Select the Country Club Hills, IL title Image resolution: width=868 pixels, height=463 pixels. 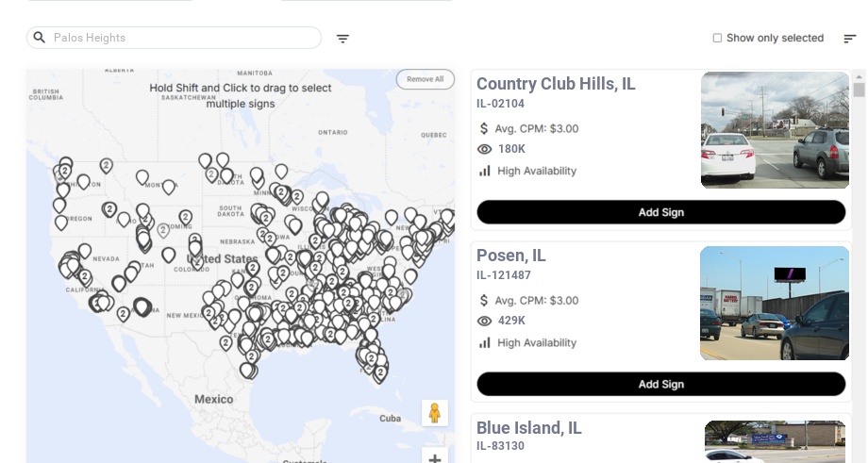click(x=556, y=84)
